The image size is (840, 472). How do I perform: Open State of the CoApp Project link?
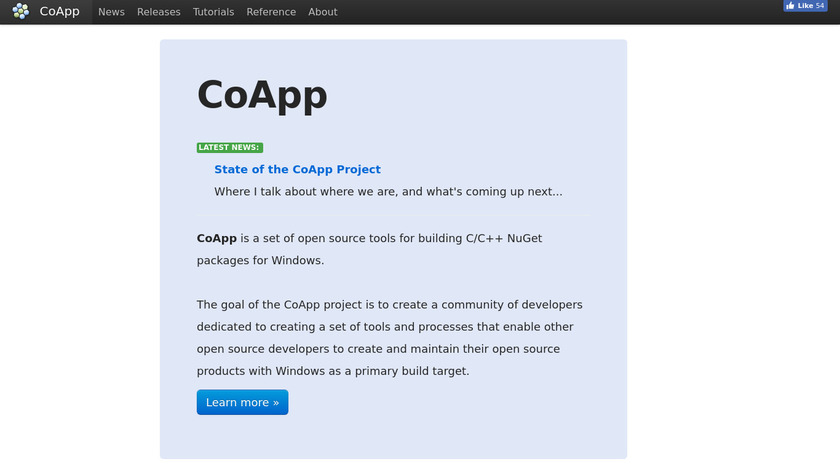[x=297, y=169]
